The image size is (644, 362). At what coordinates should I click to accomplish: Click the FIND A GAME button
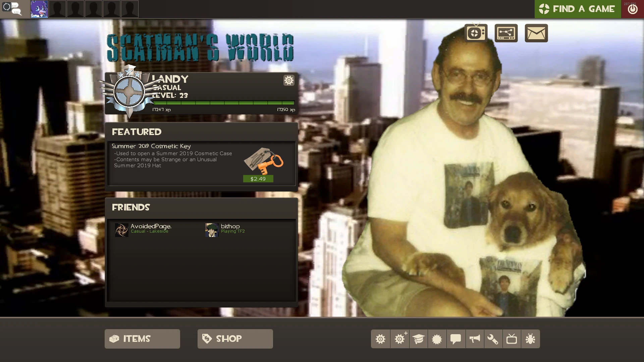(578, 9)
